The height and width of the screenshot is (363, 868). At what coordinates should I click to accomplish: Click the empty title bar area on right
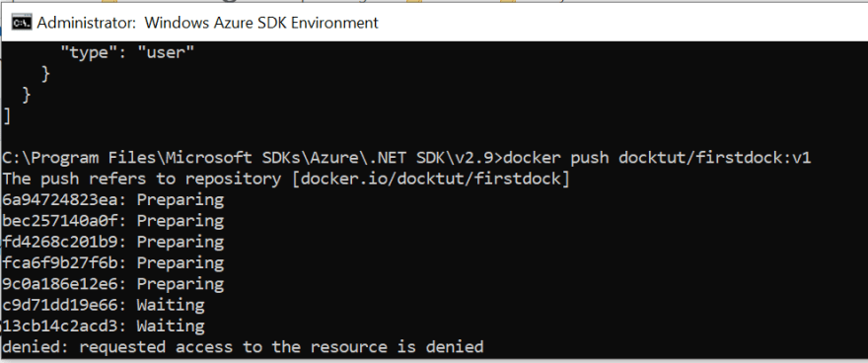pos(622,23)
